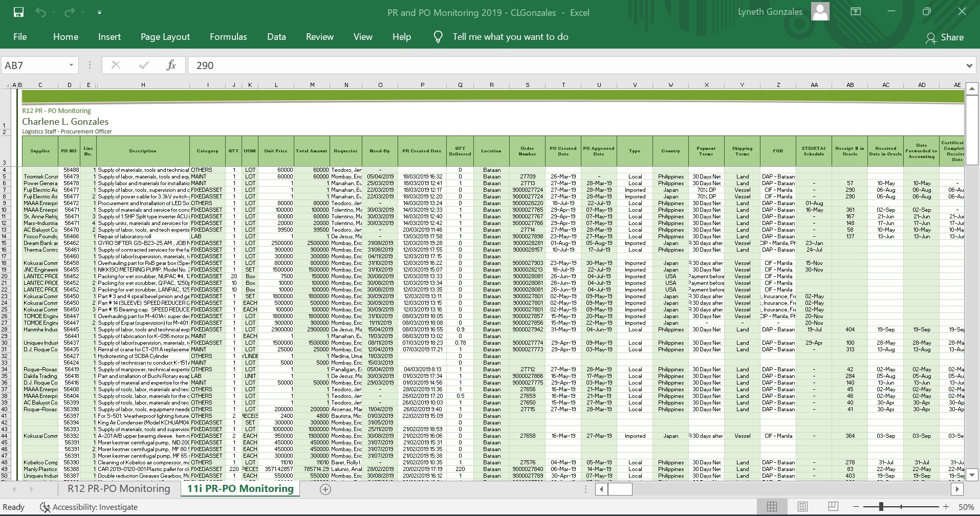Switch to Page Break Preview icon

[x=833, y=507]
